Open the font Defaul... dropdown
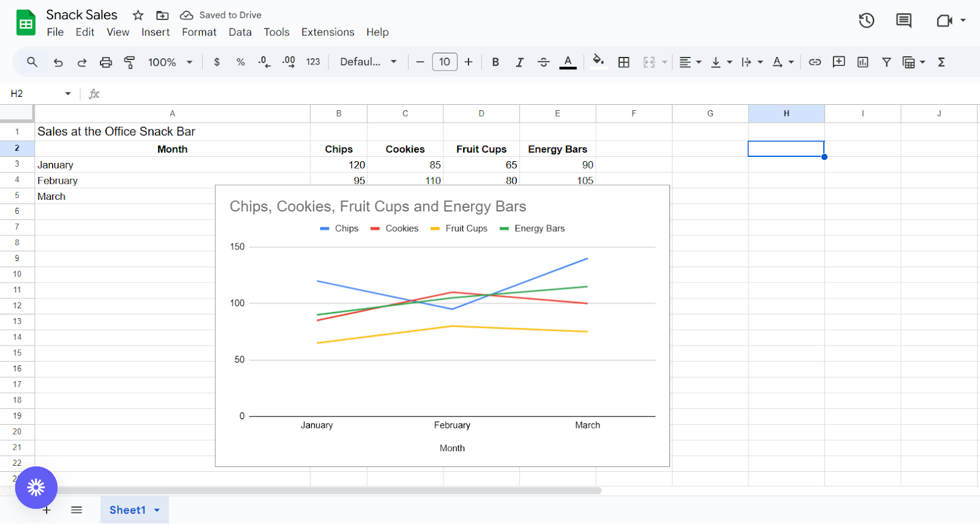Image resolution: width=980 pixels, height=524 pixels. tap(369, 62)
